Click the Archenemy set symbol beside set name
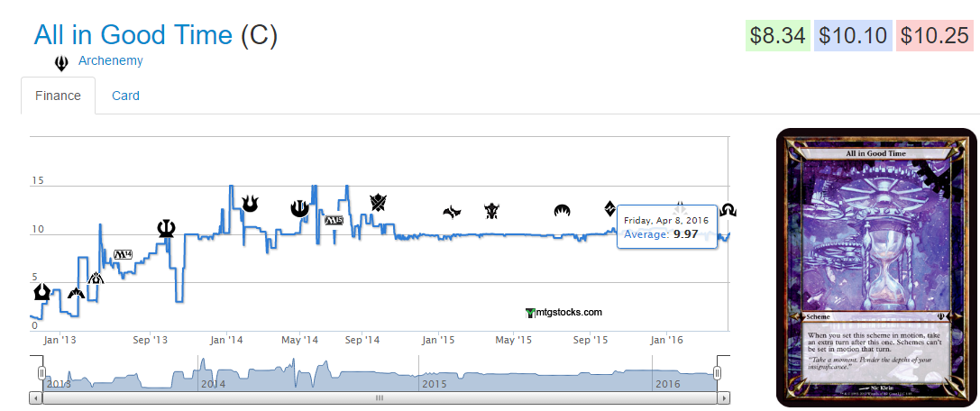Screen dimensions: 980x411 (x=61, y=63)
